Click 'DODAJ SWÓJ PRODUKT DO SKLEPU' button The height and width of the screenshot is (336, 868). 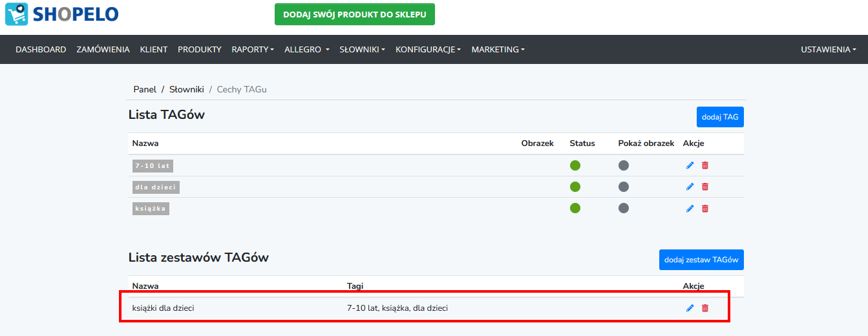point(355,14)
